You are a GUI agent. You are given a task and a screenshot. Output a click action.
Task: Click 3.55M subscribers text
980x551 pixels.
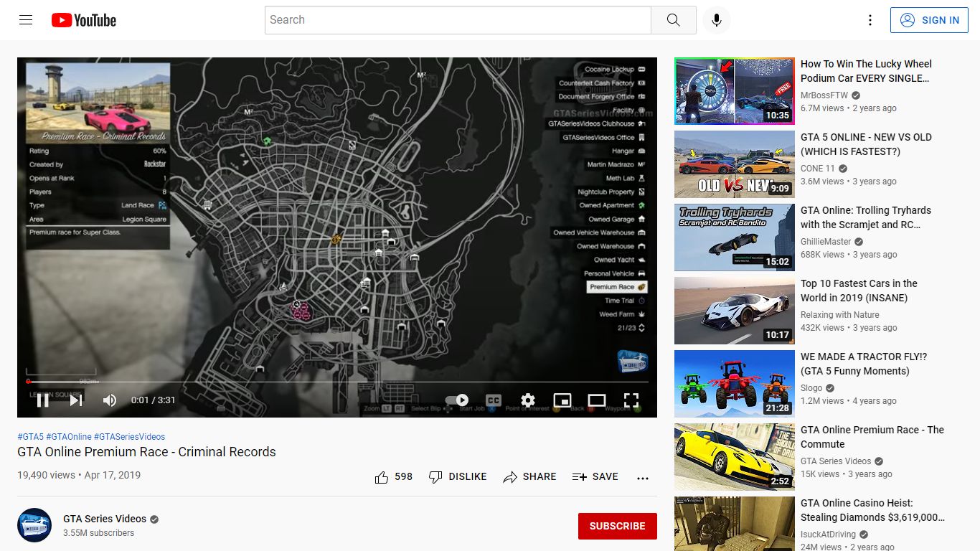[x=98, y=533]
